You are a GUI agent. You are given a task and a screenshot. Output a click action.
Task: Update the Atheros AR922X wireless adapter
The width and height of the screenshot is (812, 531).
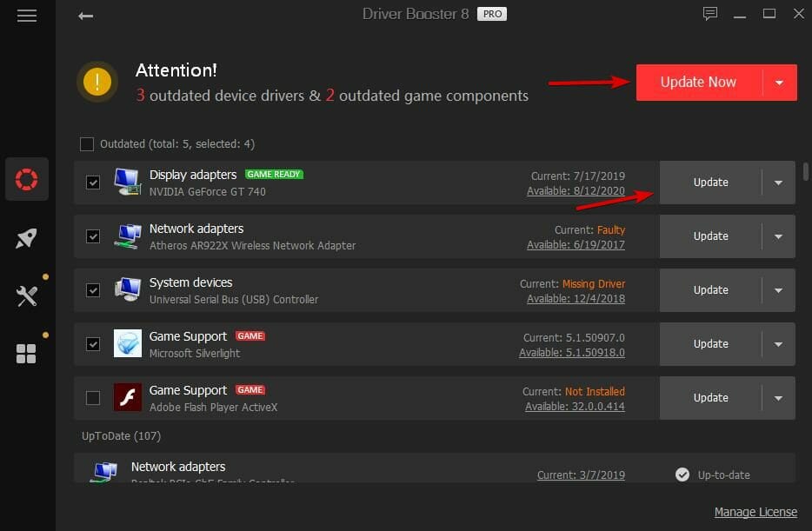[710, 236]
